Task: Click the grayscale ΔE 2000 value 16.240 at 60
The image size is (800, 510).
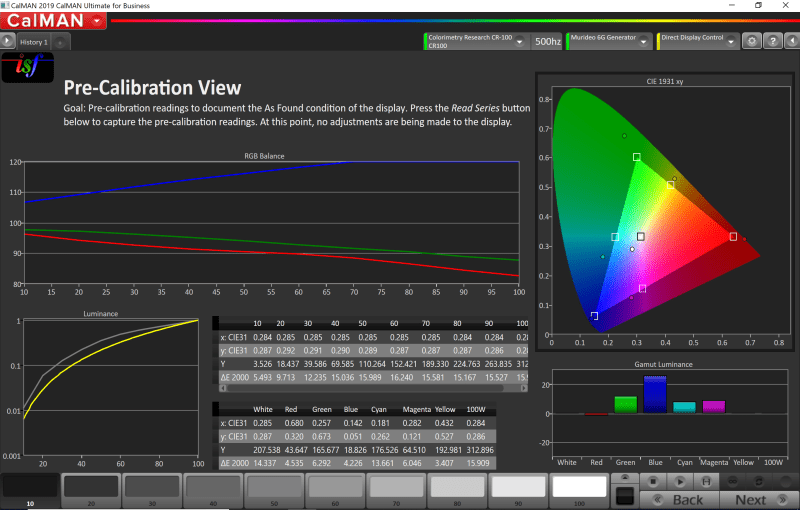Action: 402,377
